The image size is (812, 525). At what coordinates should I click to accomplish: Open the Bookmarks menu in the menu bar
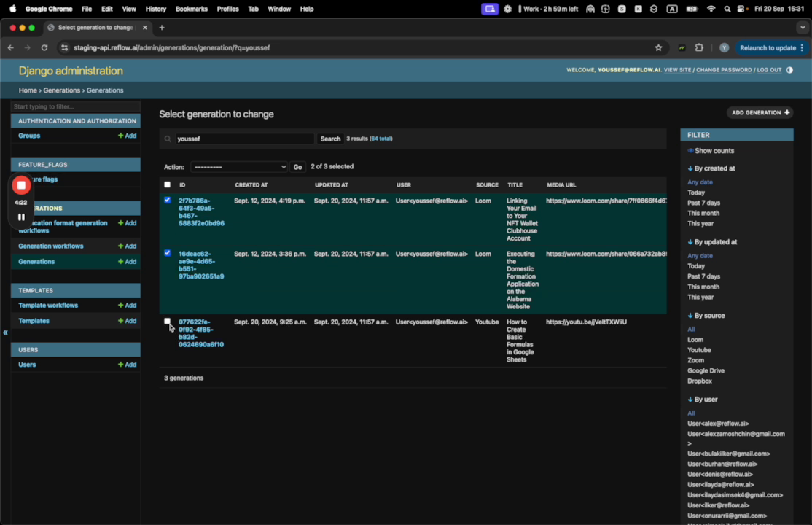[x=191, y=9]
